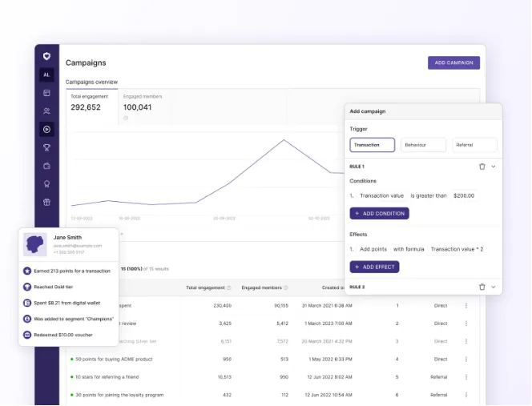Image resolution: width=532 pixels, height=406 pixels.
Task: Click the '12 Jun 2022 9:02 AM' date cell
Action: [x=329, y=377]
